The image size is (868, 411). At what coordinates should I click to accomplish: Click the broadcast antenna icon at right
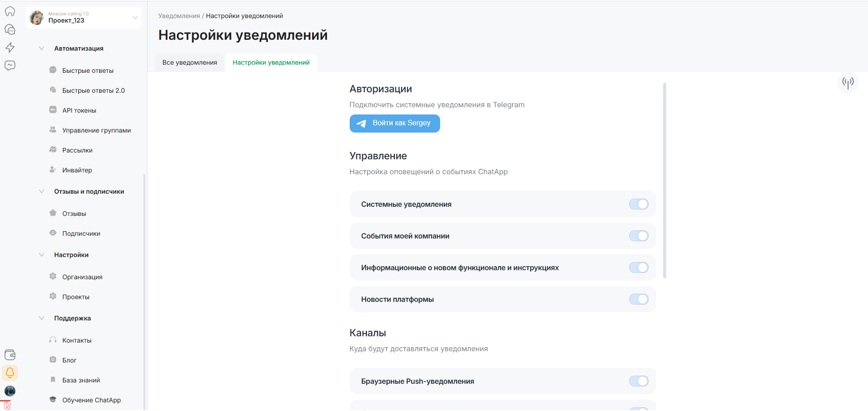click(x=848, y=82)
